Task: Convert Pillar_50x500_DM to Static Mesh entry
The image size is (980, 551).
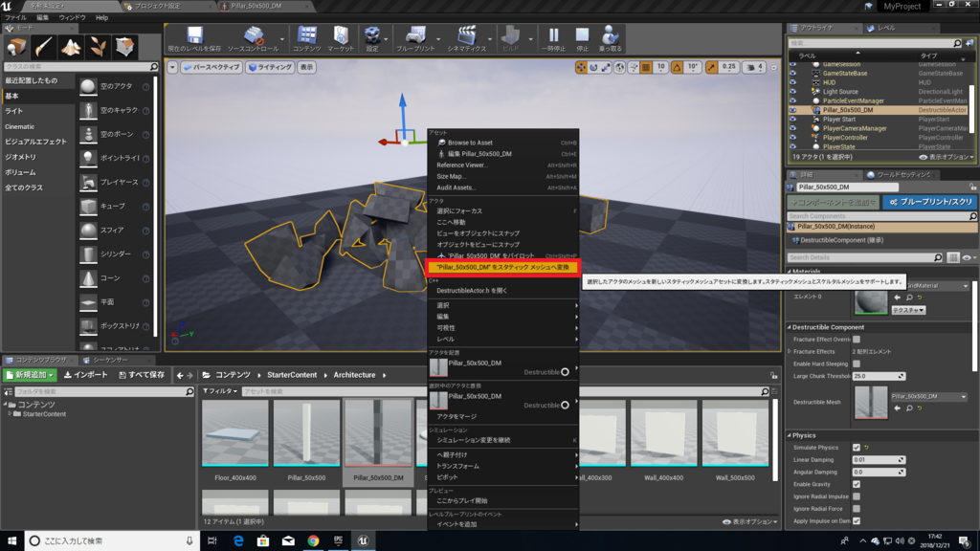Action: [503, 267]
